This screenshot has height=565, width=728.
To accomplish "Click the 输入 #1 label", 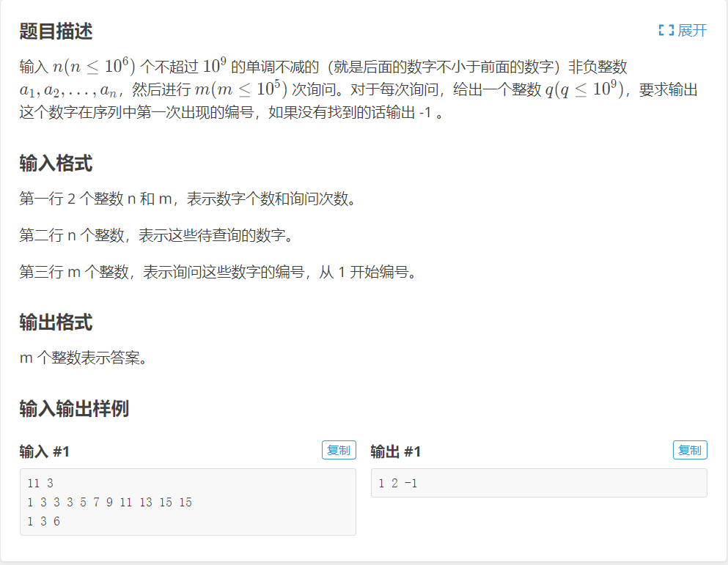I will [x=45, y=451].
